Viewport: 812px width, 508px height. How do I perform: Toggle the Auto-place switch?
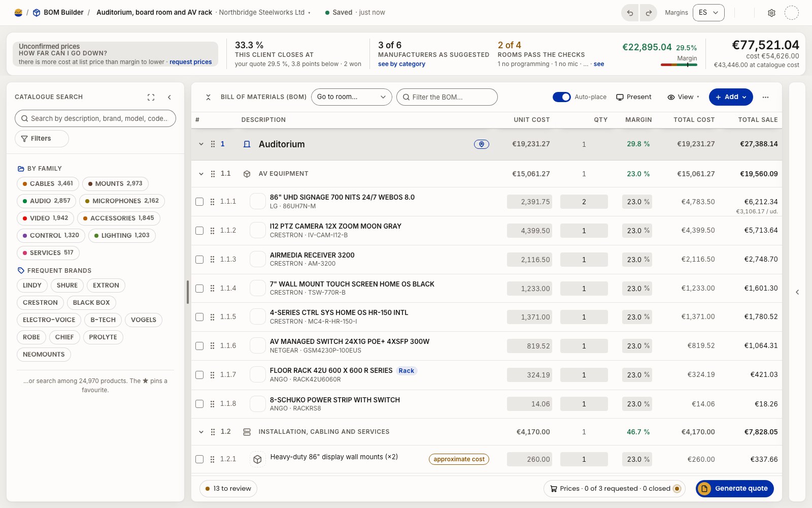click(561, 97)
